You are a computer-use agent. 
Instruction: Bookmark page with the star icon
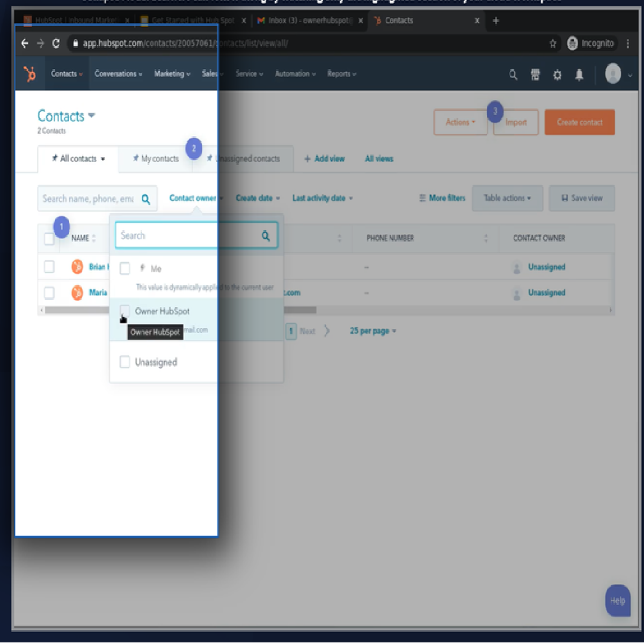[x=553, y=43]
